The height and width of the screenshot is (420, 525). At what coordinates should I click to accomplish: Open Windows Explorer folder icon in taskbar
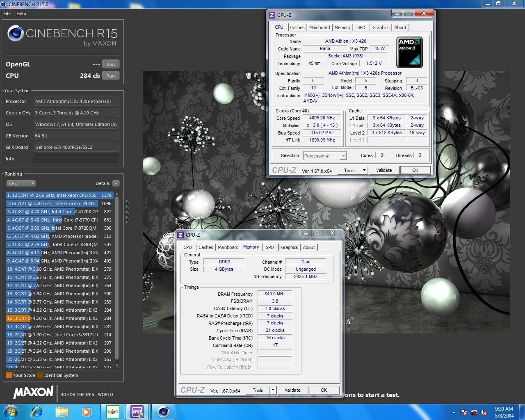click(62, 412)
